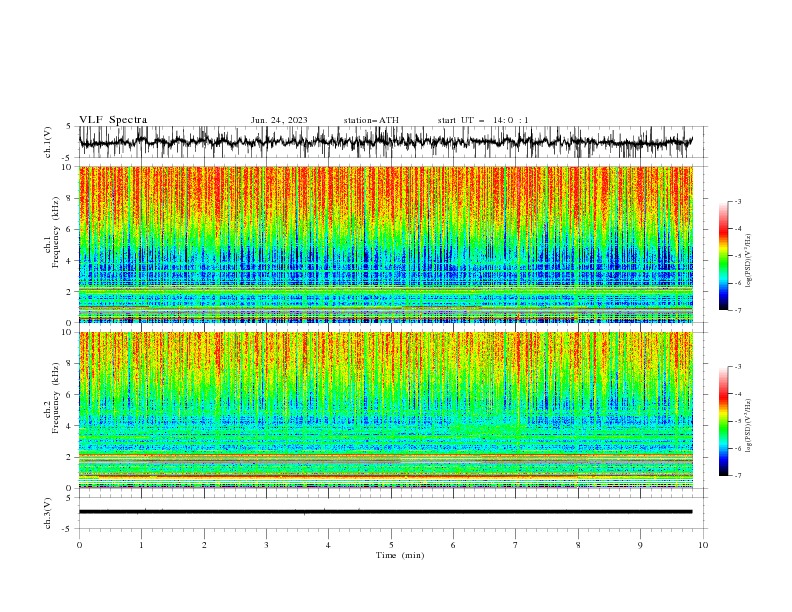
Task: Click the "-3" label on the lower color bar
Action: 737,367
